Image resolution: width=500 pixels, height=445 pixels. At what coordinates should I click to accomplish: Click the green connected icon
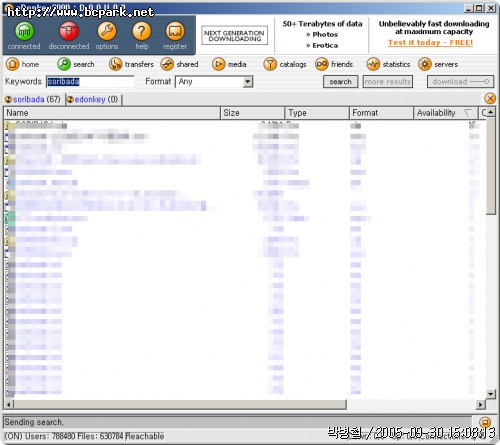24,31
